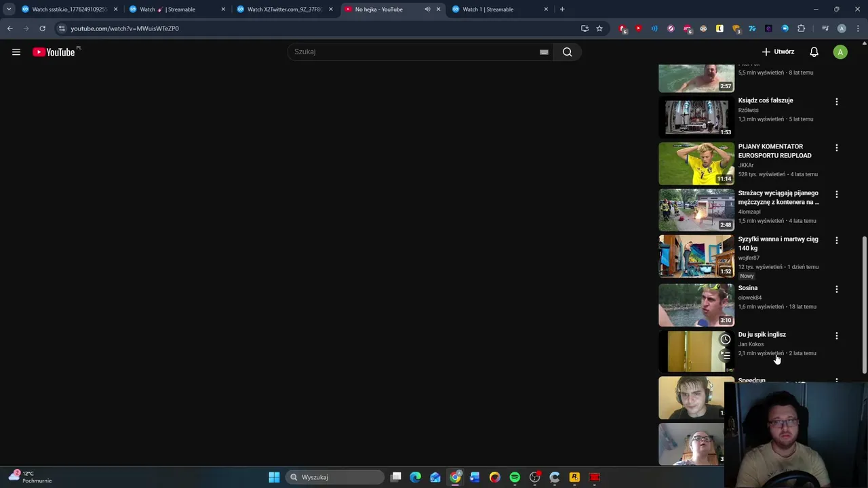Click the Ksiądz coś fałszuje thumbnail

click(696, 117)
